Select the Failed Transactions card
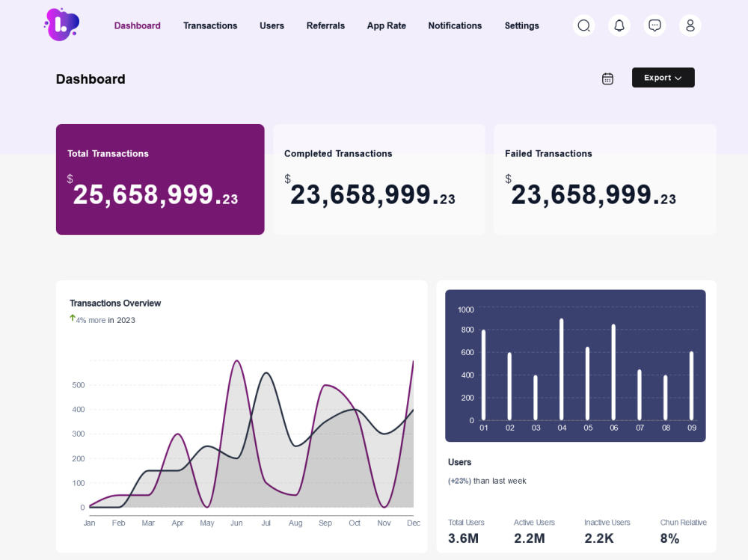The image size is (748, 560). coord(605,179)
